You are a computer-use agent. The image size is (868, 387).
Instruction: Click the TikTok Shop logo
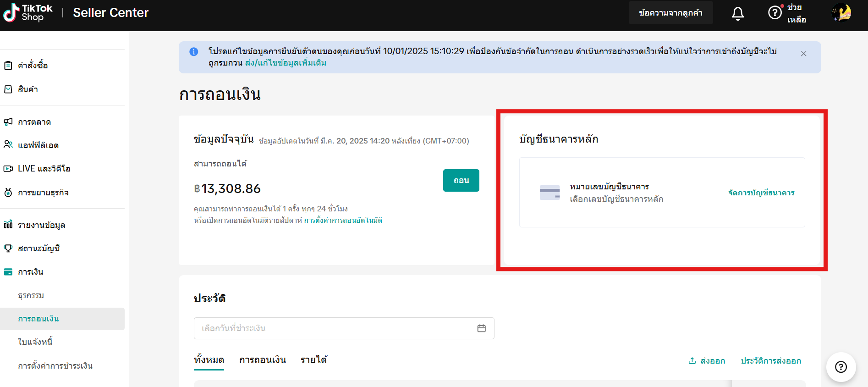(x=27, y=13)
